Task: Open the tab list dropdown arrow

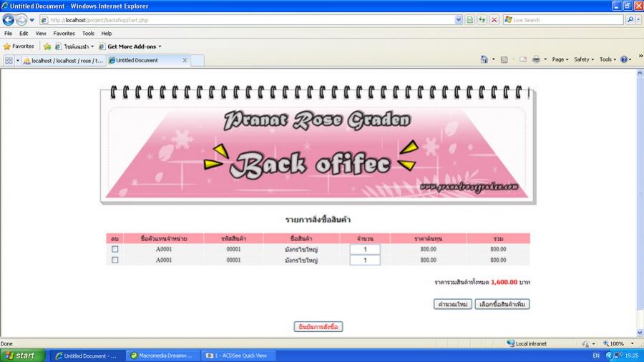Action: [x=18, y=60]
